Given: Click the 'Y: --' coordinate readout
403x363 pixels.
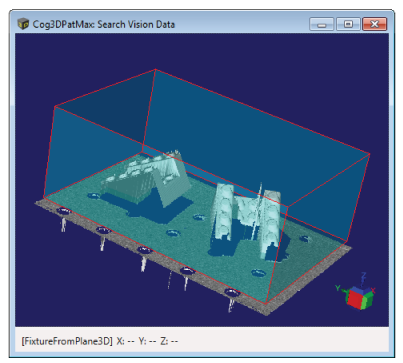Looking at the screenshot, I should tap(148, 341).
